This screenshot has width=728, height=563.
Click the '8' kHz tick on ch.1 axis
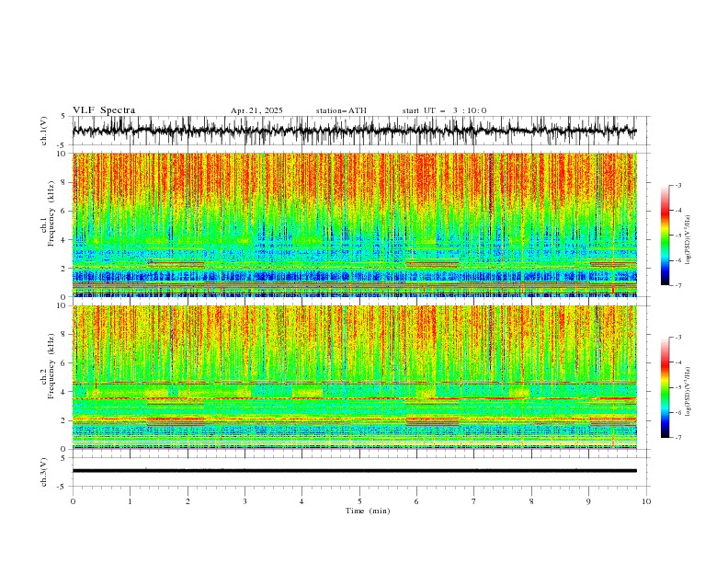[64, 182]
